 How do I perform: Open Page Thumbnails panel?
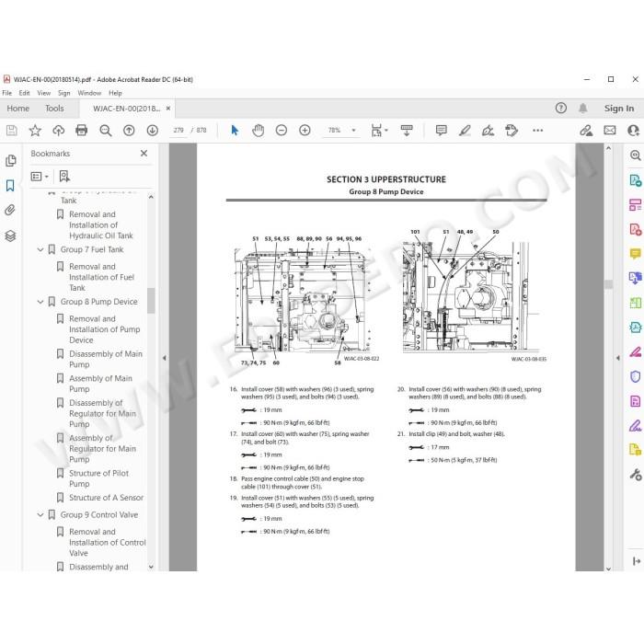click(x=11, y=161)
